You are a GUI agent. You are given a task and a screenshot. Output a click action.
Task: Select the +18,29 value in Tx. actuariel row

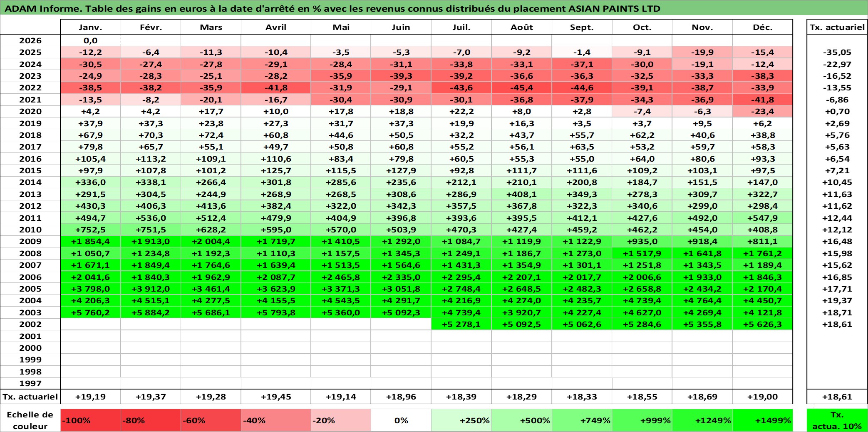coord(521,397)
